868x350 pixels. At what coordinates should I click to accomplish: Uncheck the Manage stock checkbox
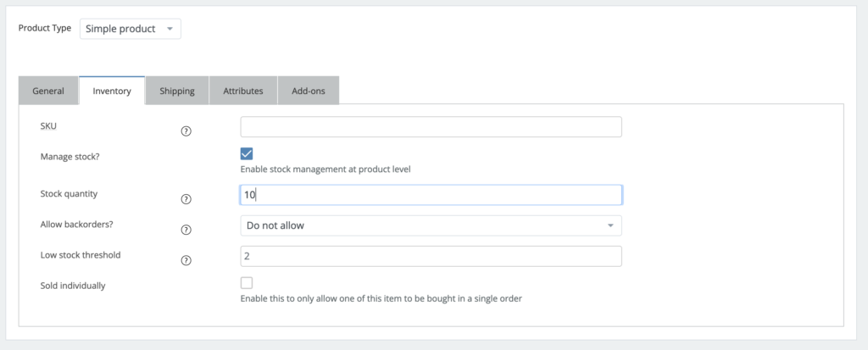[247, 153]
